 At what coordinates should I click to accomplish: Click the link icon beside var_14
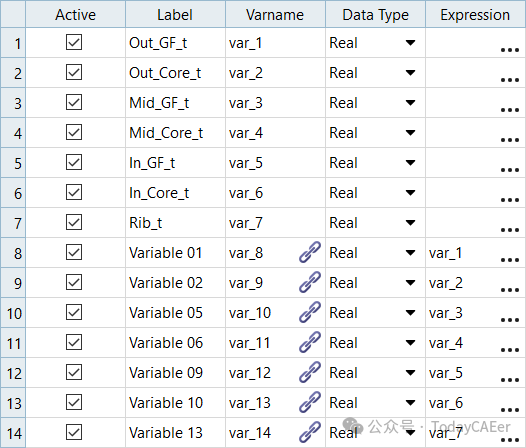click(x=310, y=432)
